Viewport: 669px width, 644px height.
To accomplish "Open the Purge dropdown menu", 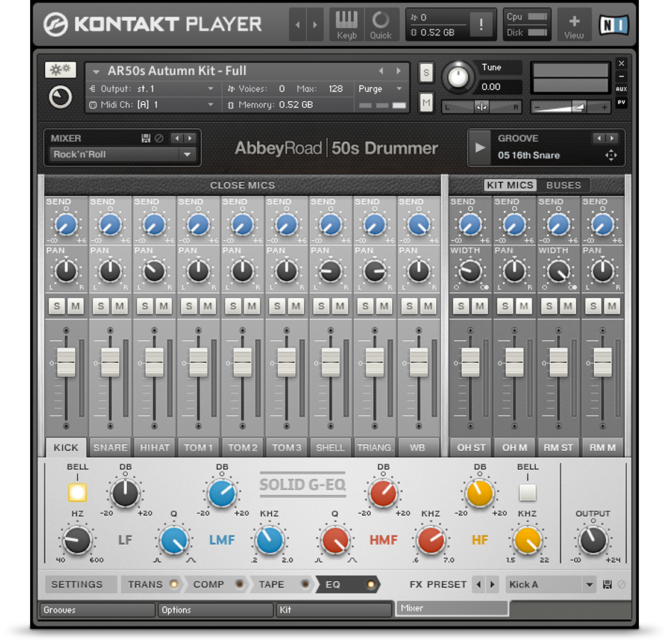I will point(380,89).
